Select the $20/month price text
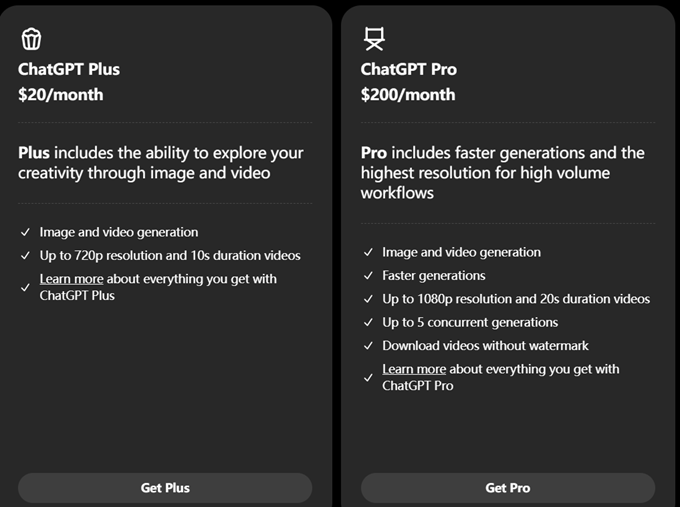 (60, 95)
